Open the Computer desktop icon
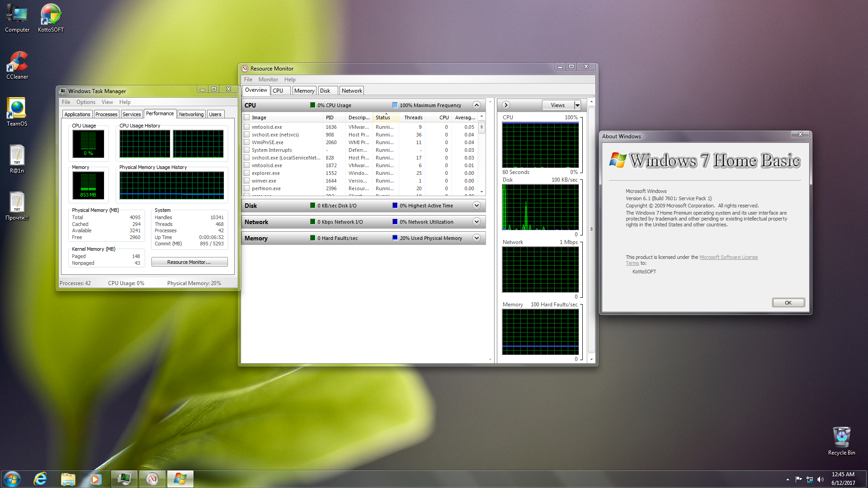 tap(17, 18)
